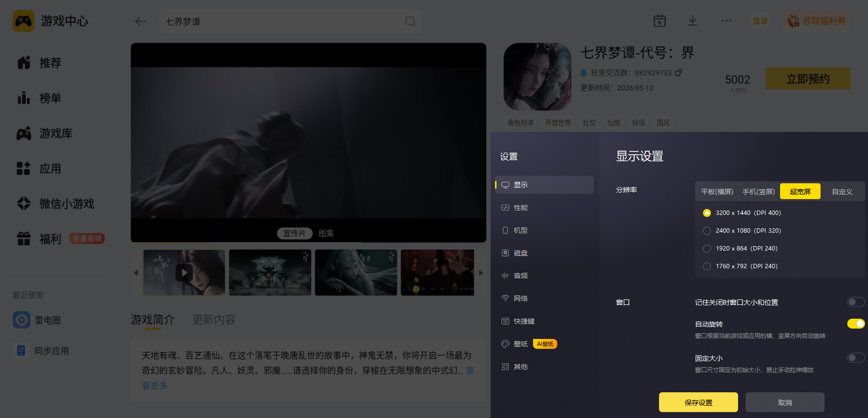Open the temple scene screenshot thumbnail
Viewport: 868px width, 418px height.
click(270, 273)
